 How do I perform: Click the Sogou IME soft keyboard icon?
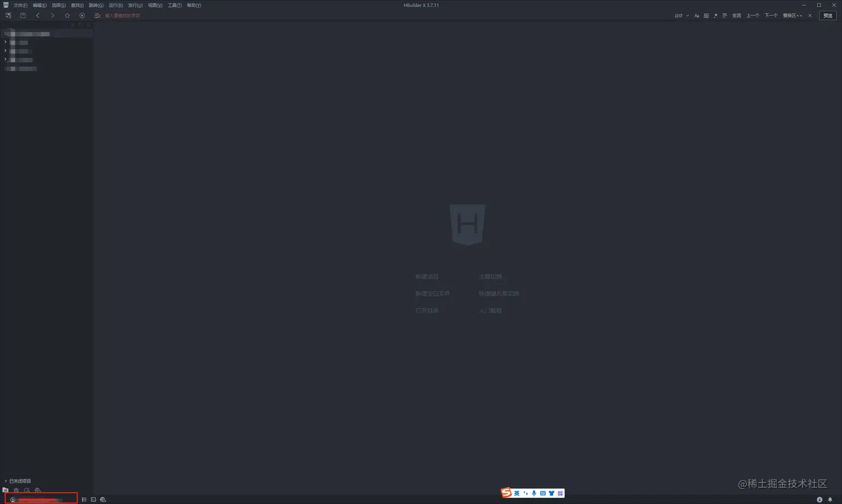[x=543, y=493]
